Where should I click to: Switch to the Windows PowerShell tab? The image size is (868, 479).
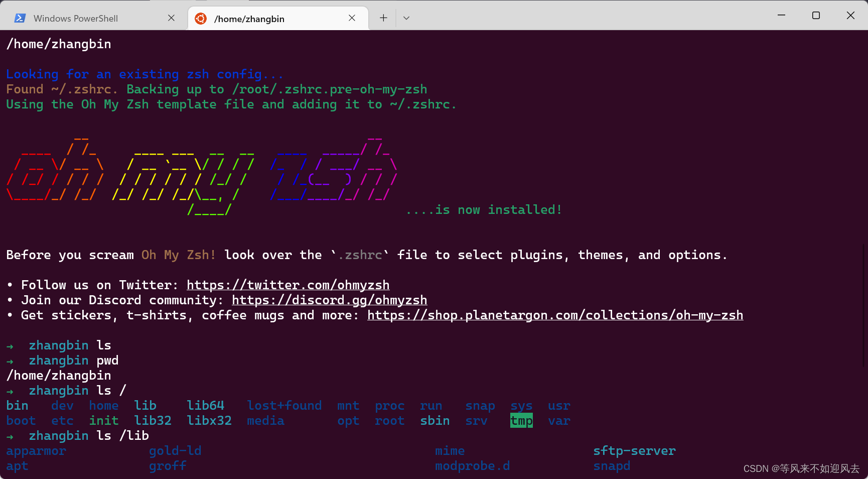click(x=75, y=18)
